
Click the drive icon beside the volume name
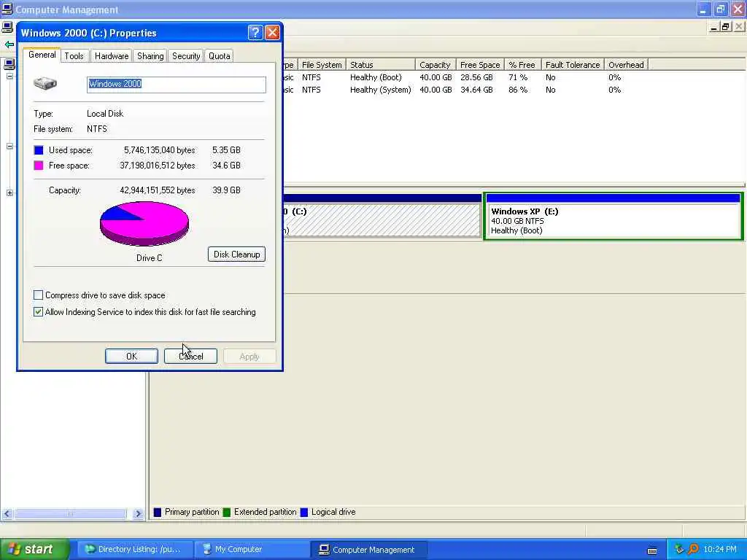coord(45,84)
